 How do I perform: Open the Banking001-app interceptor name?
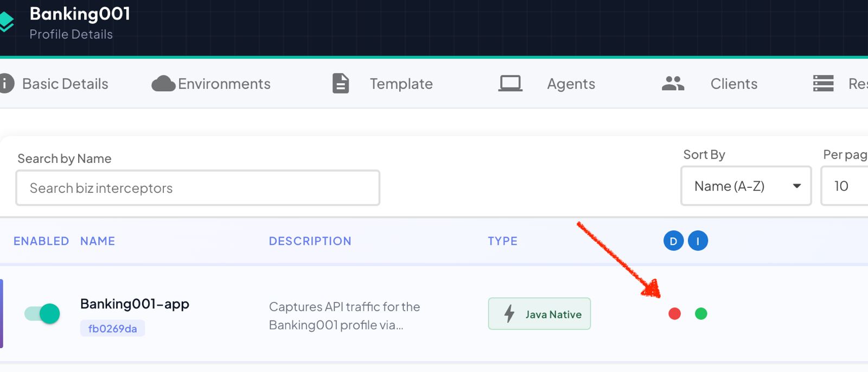tap(135, 304)
